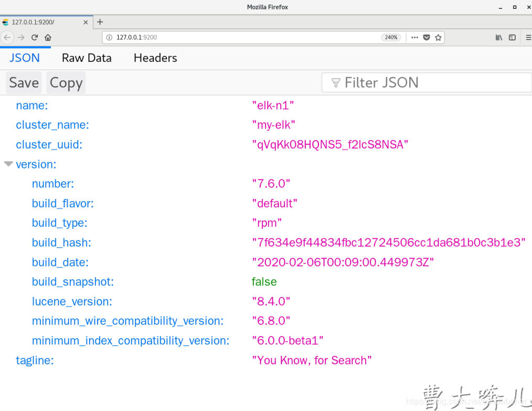Screen dimensions: 532x411
Task: Select the number key
Action: pos(53,184)
